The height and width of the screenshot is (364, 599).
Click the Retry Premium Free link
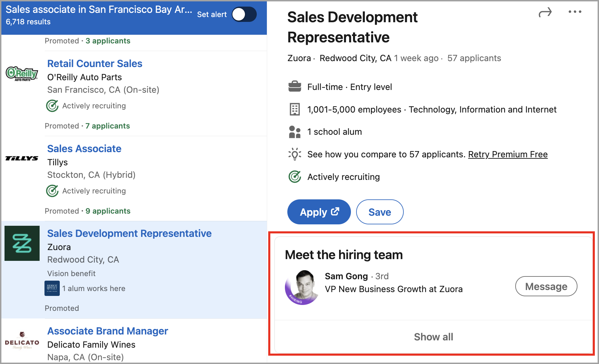508,154
